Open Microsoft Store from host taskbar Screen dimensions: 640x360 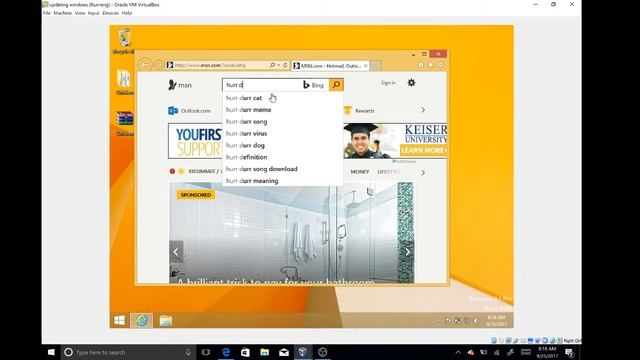click(245, 352)
